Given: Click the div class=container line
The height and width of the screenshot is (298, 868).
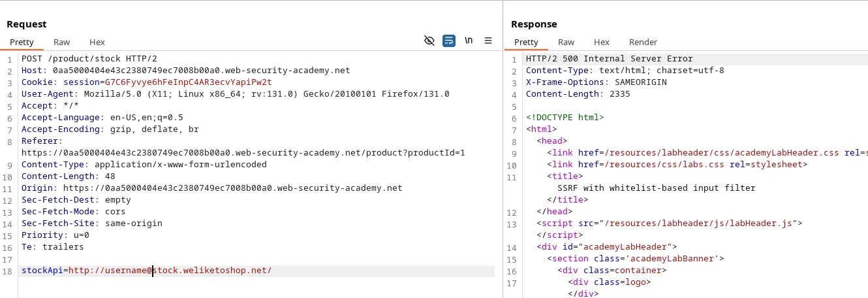Looking at the screenshot, I should coord(612,271).
